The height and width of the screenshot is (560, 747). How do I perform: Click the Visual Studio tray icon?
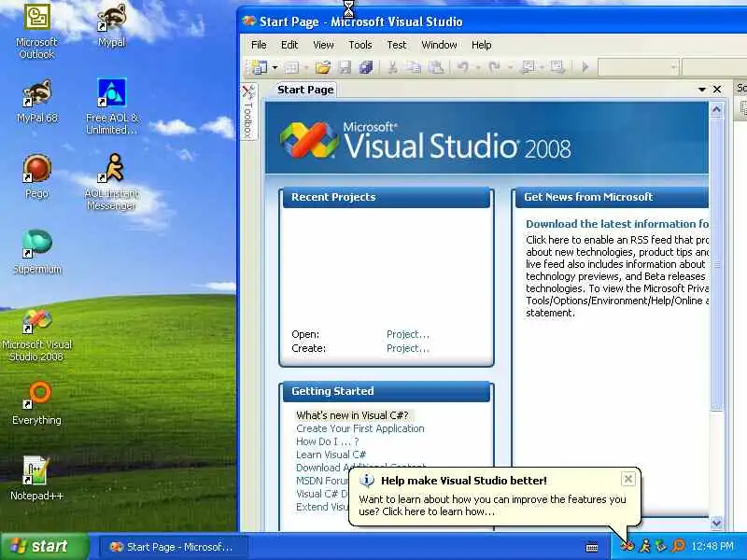pyautogui.click(x=627, y=546)
